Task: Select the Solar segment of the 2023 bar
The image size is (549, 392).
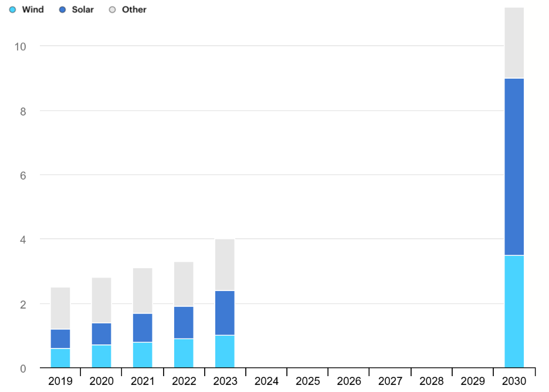Action: (225, 313)
